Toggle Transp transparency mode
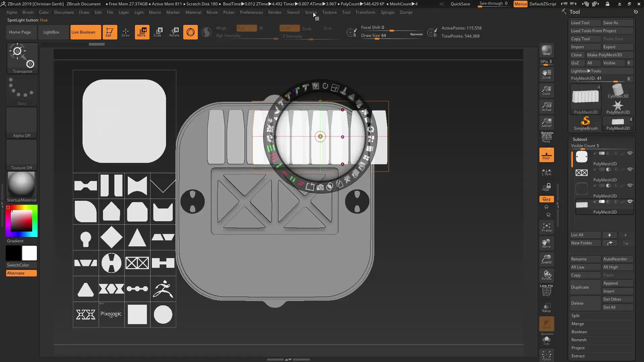 click(546, 308)
